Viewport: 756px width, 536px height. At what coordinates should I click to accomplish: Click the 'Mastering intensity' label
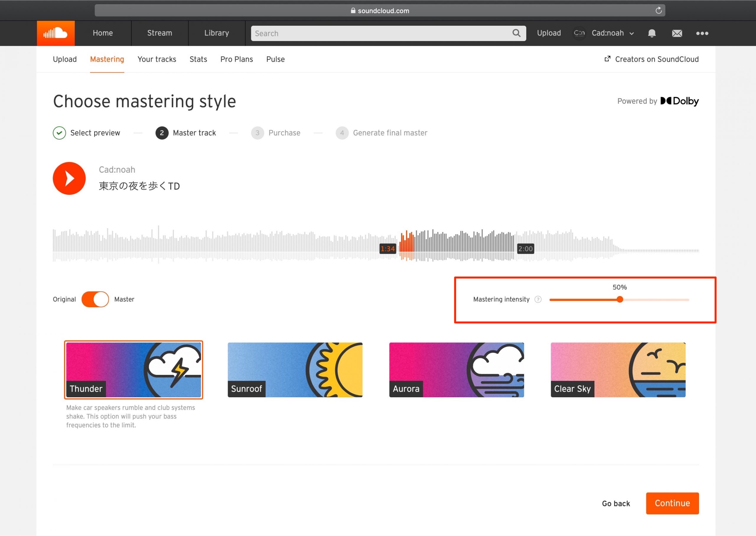tap(501, 299)
